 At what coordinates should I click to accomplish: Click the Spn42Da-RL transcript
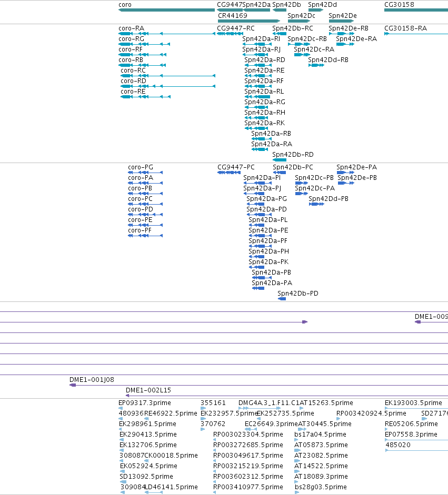coord(257,97)
